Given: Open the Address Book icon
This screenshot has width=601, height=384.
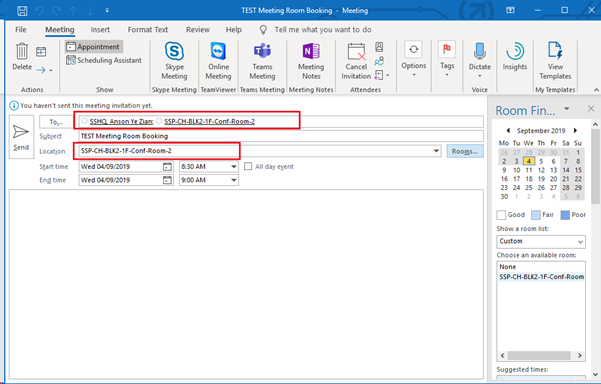Looking at the screenshot, I should 379,47.
